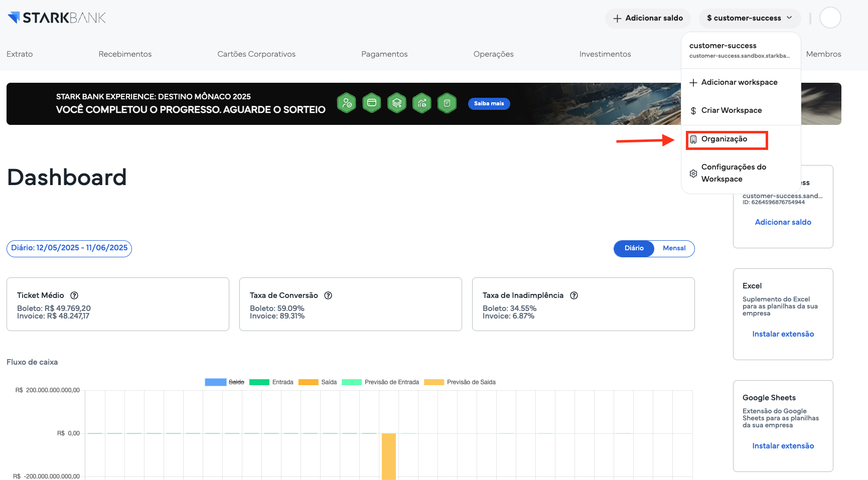This screenshot has height=480, width=868.
Task: Click the first green hexagon user badge
Action: [347, 103]
